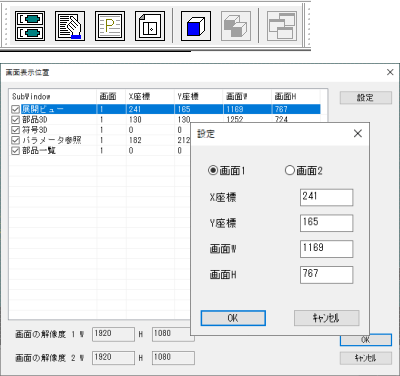Close the 設定 dialog window
The width and height of the screenshot is (400, 376).
pos(358,134)
